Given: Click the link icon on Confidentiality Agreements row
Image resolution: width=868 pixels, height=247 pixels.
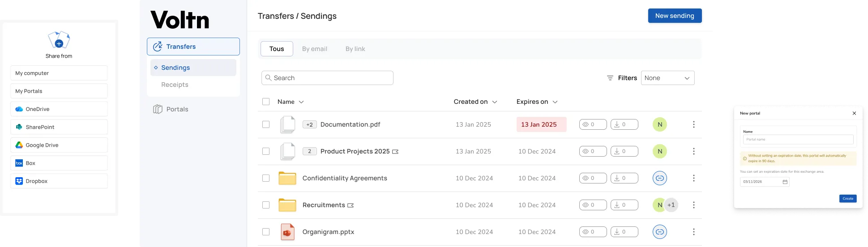Looking at the screenshot, I should pos(659,178).
